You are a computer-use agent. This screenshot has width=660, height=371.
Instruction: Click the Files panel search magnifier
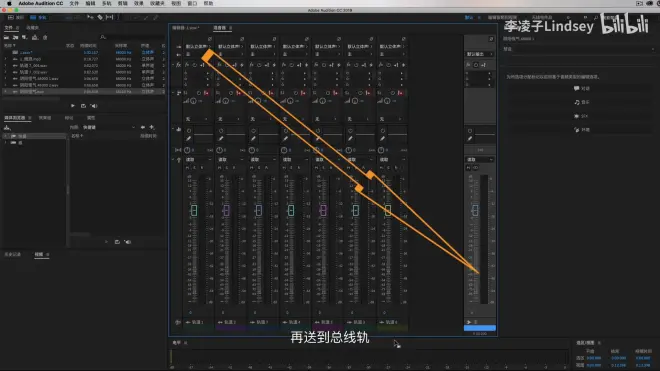[x=103, y=37]
